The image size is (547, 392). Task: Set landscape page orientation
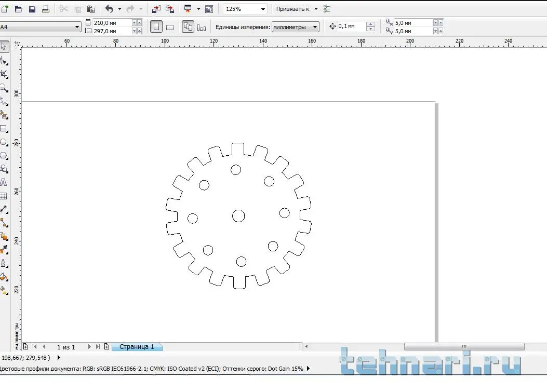pyautogui.click(x=170, y=27)
